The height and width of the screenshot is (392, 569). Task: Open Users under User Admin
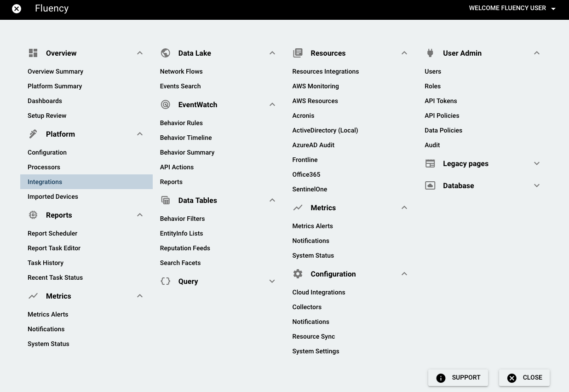433,71
